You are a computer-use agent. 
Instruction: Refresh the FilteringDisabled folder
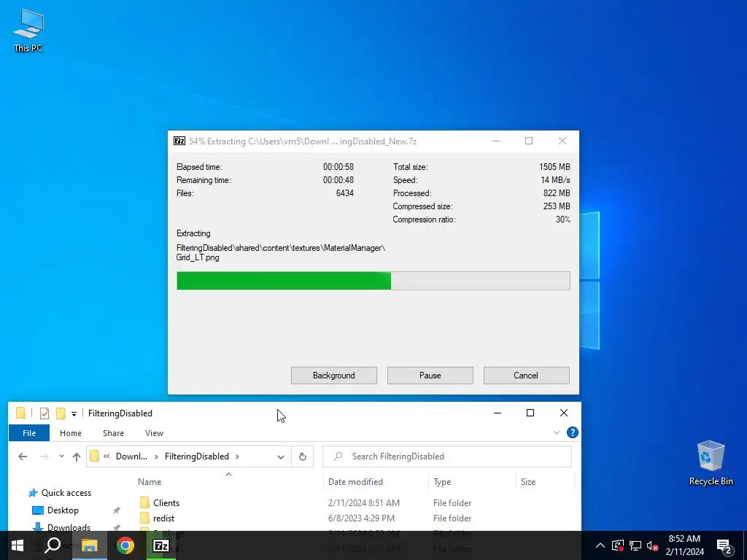(x=303, y=456)
